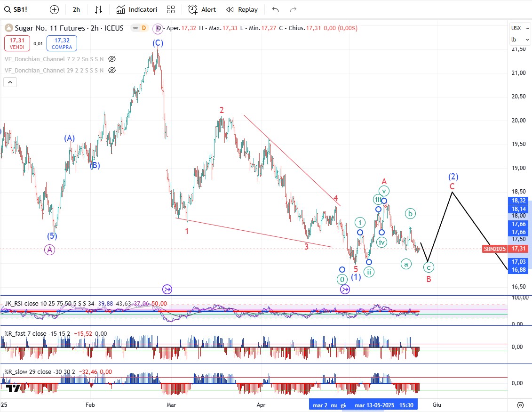Select circled green ii label
Screen dimensions: 532x412
pyautogui.click(x=369, y=272)
